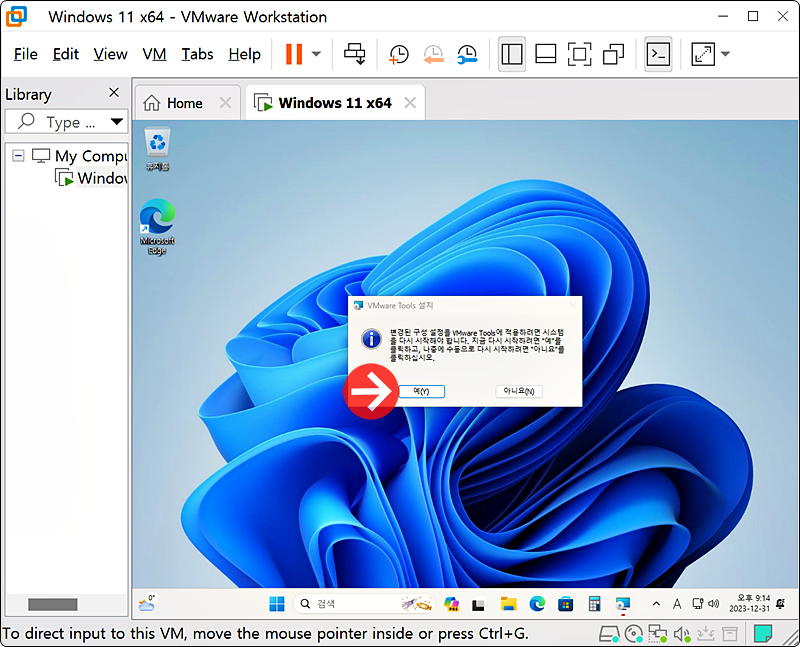The height and width of the screenshot is (647, 800).
Task: Click the guest taskbar search box
Action: 364,605
